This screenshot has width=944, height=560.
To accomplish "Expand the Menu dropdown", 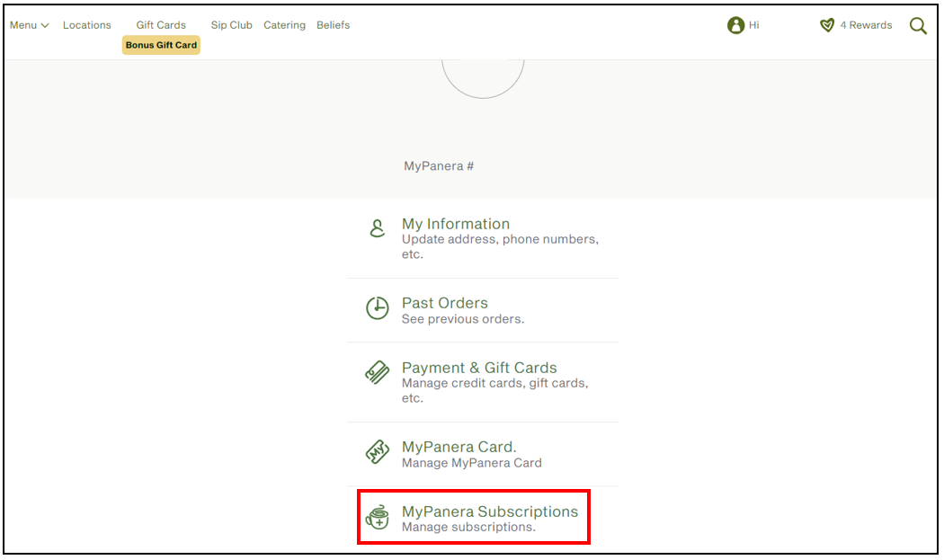I will click(29, 25).
